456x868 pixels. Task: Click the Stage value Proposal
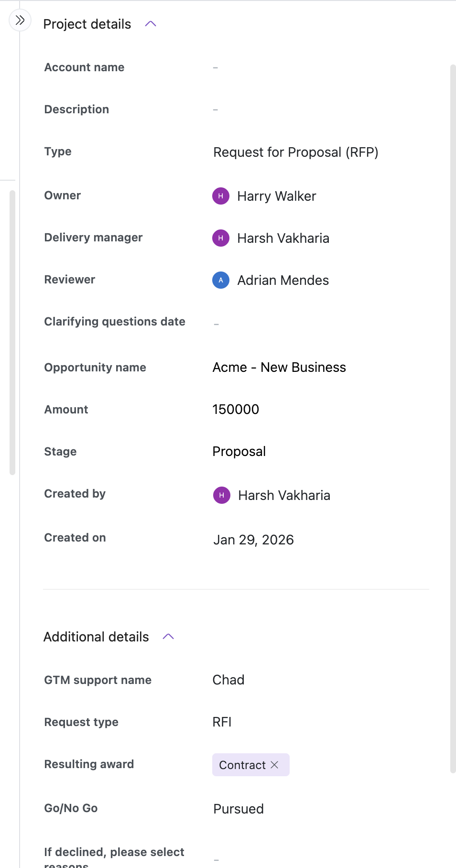point(239,452)
